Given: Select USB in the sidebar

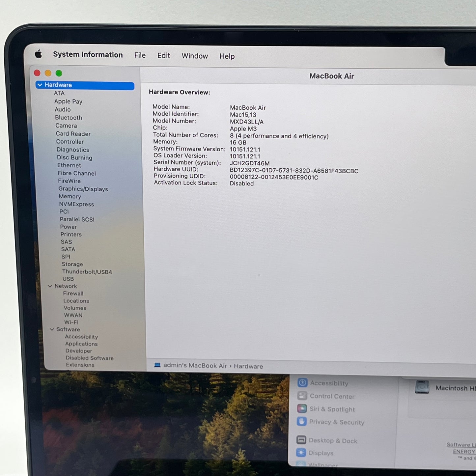Looking at the screenshot, I should coord(68,279).
